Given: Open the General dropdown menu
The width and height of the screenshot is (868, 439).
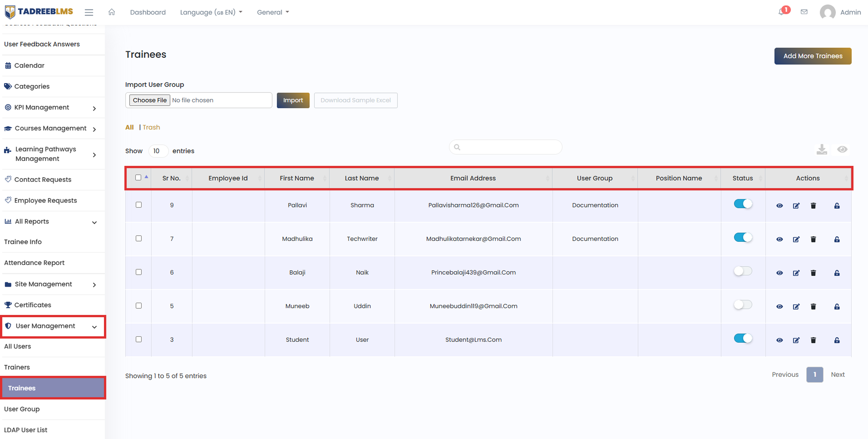Looking at the screenshot, I should point(273,12).
